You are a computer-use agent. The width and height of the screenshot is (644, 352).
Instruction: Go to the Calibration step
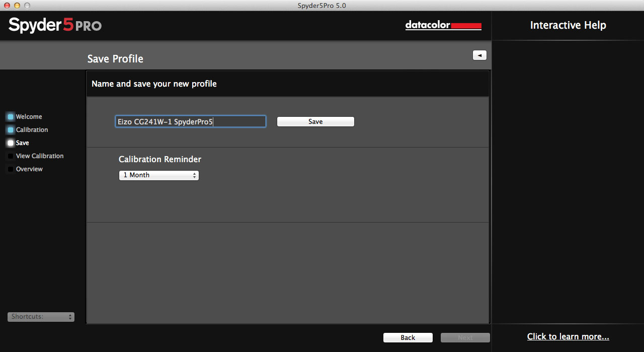tap(32, 130)
